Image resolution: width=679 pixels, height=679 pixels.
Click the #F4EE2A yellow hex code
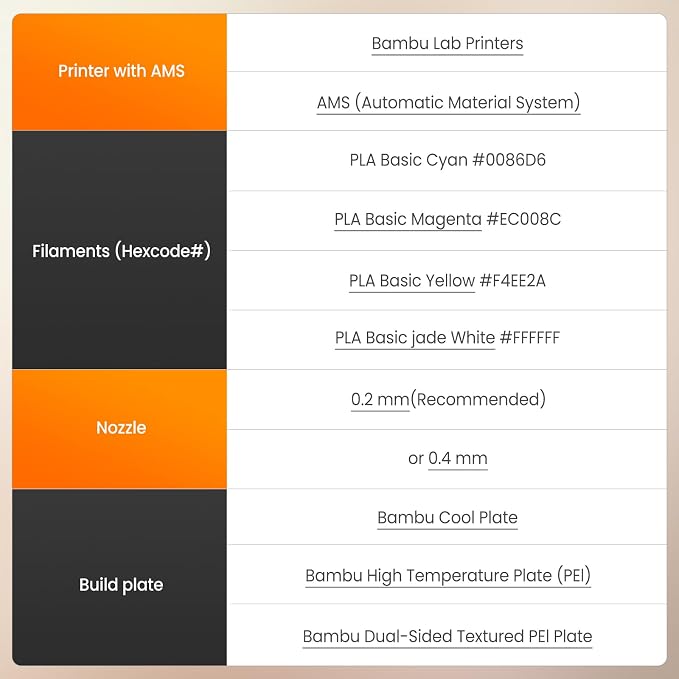click(513, 281)
